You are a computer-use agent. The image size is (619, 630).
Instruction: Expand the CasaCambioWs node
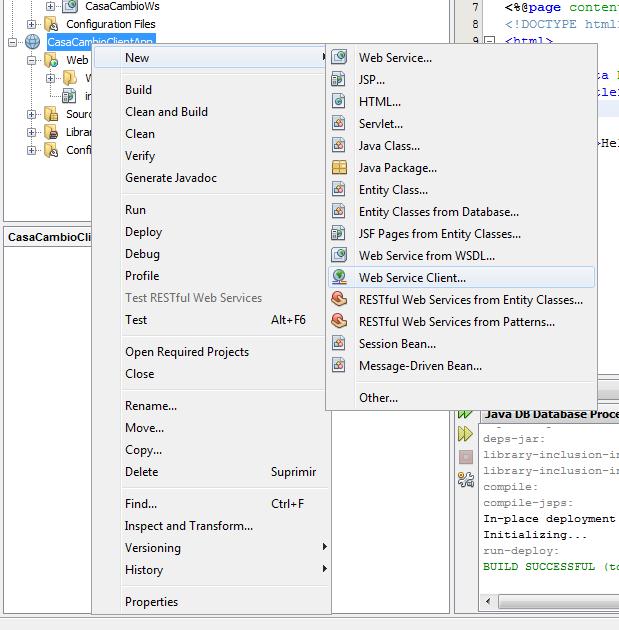[x=50, y=6]
